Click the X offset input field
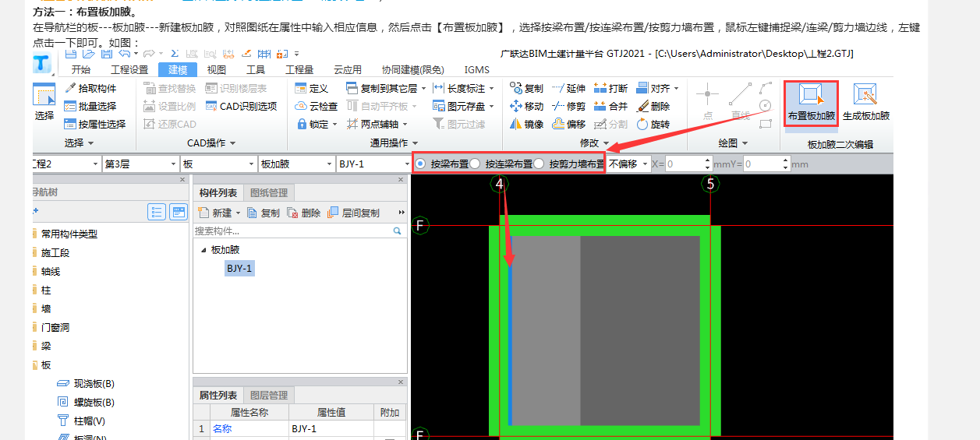 pos(685,164)
